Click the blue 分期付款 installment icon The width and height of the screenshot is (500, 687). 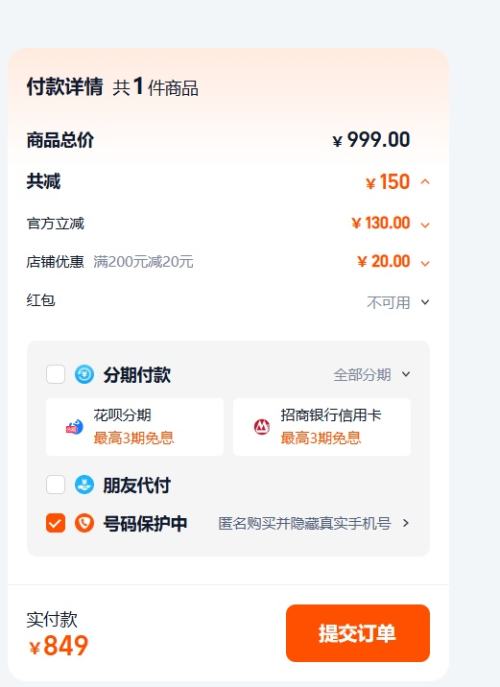click(x=84, y=375)
